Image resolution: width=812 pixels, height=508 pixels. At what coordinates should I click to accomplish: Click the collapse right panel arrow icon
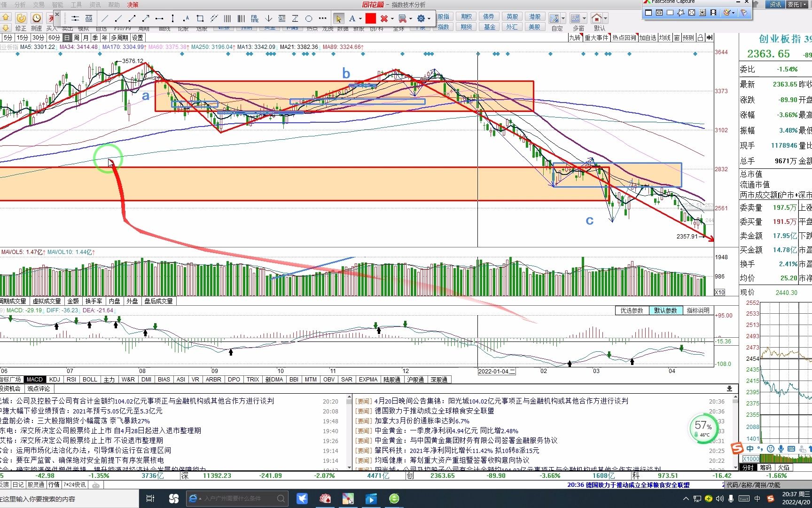710,38
